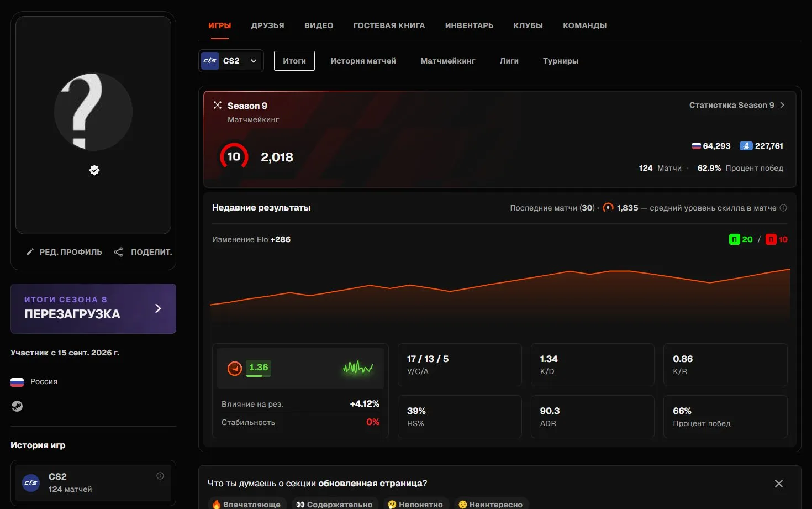Click the Матчмейкинг sub-tab
Image resolution: width=812 pixels, height=509 pixels.
448,61
